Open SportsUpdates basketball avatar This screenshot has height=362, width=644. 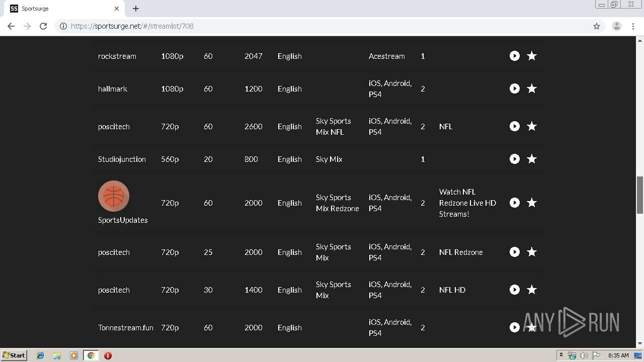(114, 196)
